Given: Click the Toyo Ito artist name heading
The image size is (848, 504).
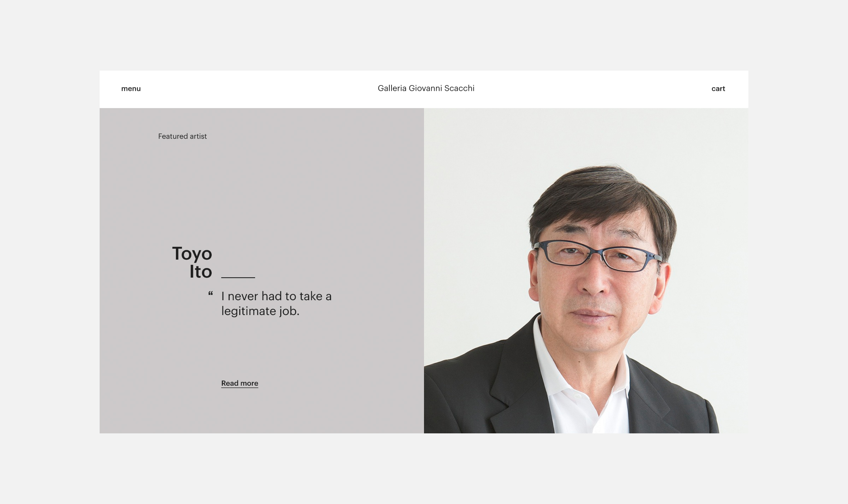Looking at the screenshot, I should tap(192, 262).
